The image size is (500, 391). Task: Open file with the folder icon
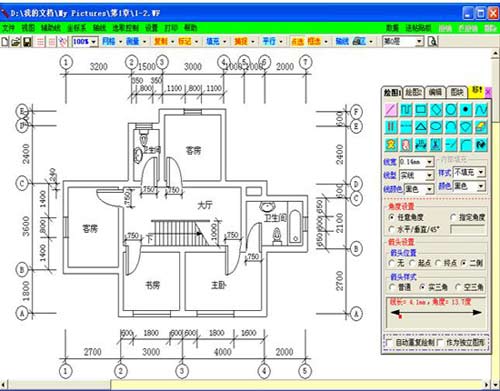click(x=16, y=42)
